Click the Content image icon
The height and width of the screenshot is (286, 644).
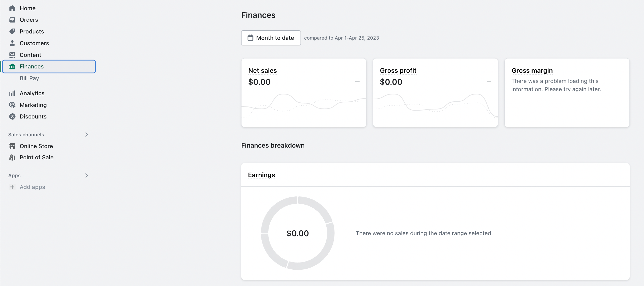(12, 55)
